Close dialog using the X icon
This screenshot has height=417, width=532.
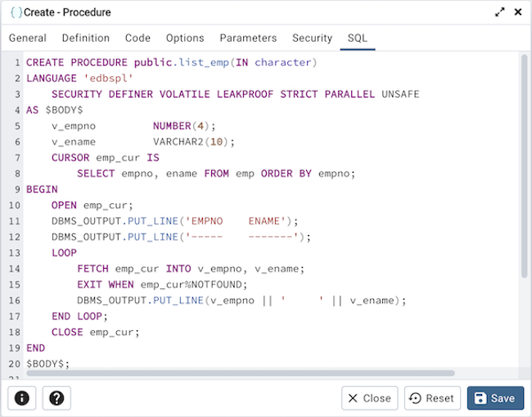pos(517,12)
